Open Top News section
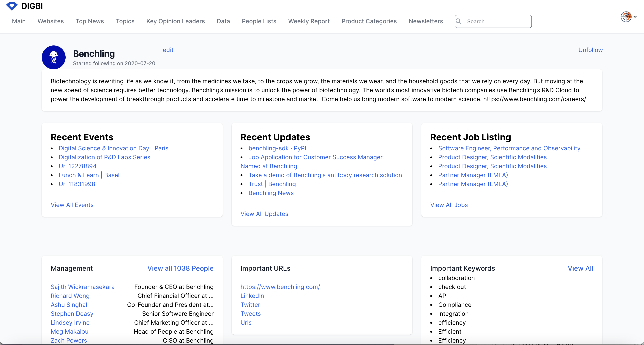This screenshot has height=345, width=644. (x=90, y=21)
